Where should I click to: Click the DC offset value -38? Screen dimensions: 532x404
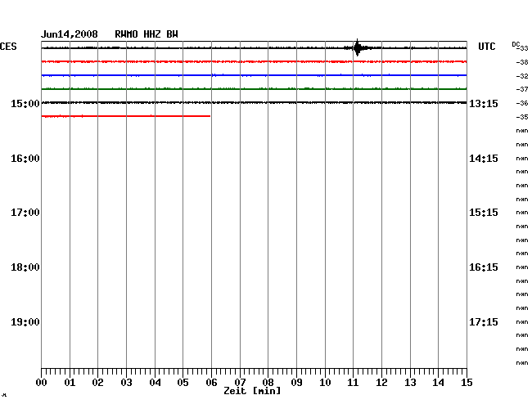(522, 62)
